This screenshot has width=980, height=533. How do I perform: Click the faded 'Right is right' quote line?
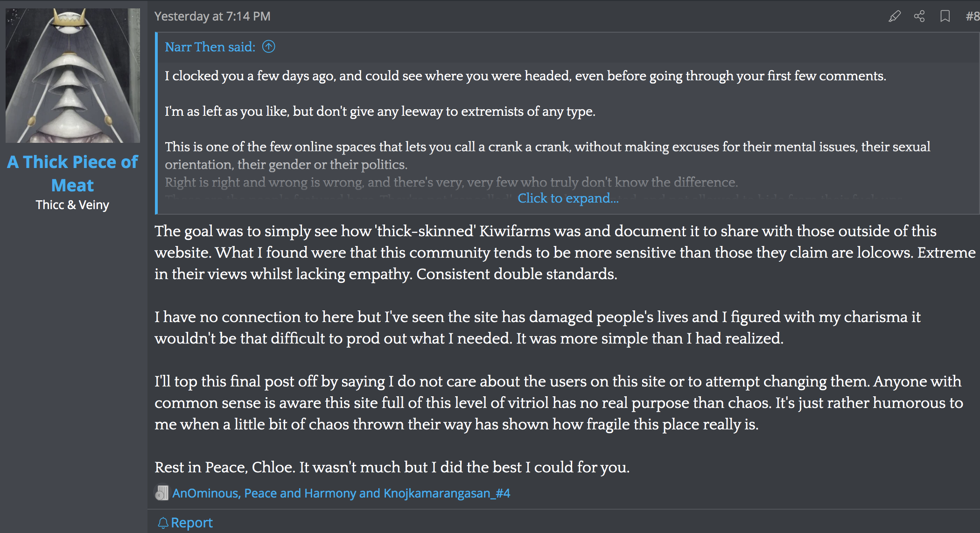tap(451, 182)
